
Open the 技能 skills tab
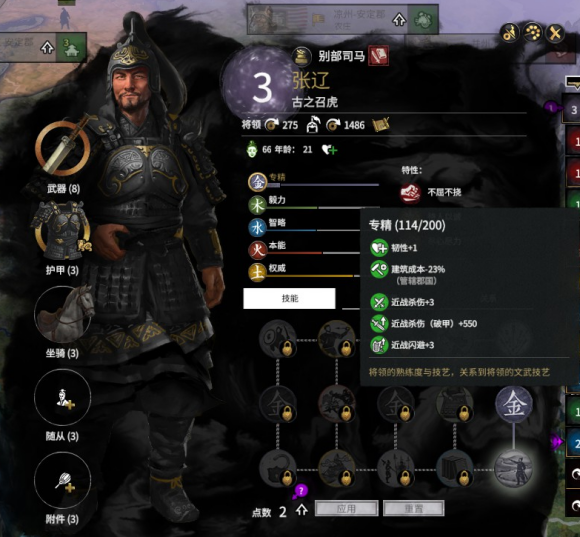click(289, 298)
